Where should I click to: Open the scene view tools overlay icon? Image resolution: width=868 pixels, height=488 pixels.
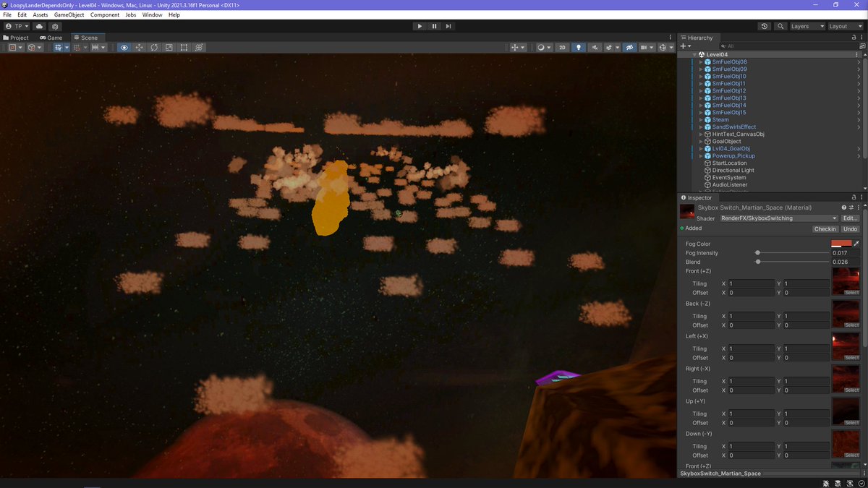515,48
